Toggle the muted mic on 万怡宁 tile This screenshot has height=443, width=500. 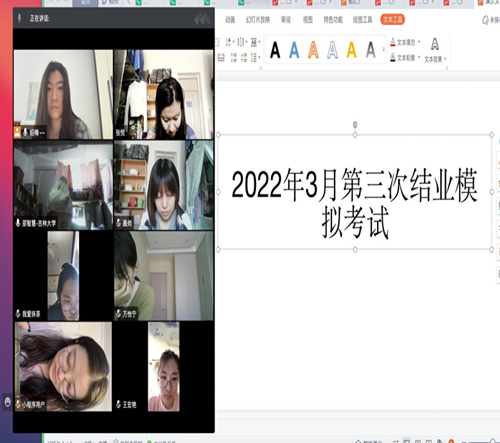pos(118,314)
